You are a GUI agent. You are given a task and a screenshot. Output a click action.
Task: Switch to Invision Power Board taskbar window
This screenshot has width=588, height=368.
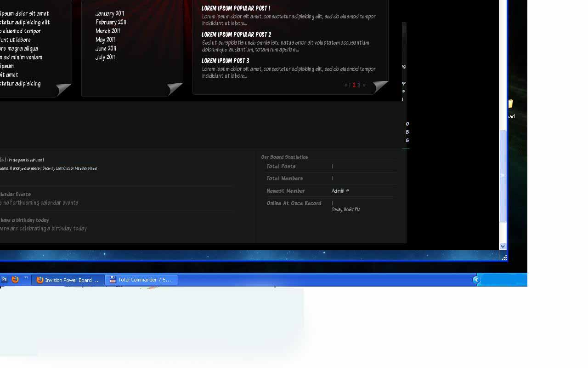68,280
